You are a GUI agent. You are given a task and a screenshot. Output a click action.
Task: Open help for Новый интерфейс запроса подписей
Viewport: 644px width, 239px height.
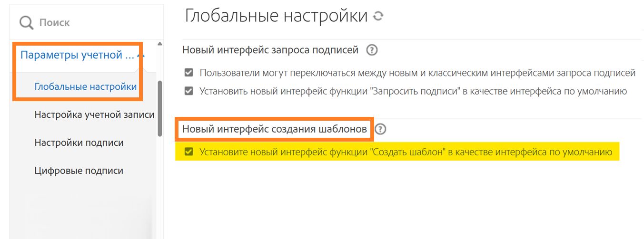[372, 50]
